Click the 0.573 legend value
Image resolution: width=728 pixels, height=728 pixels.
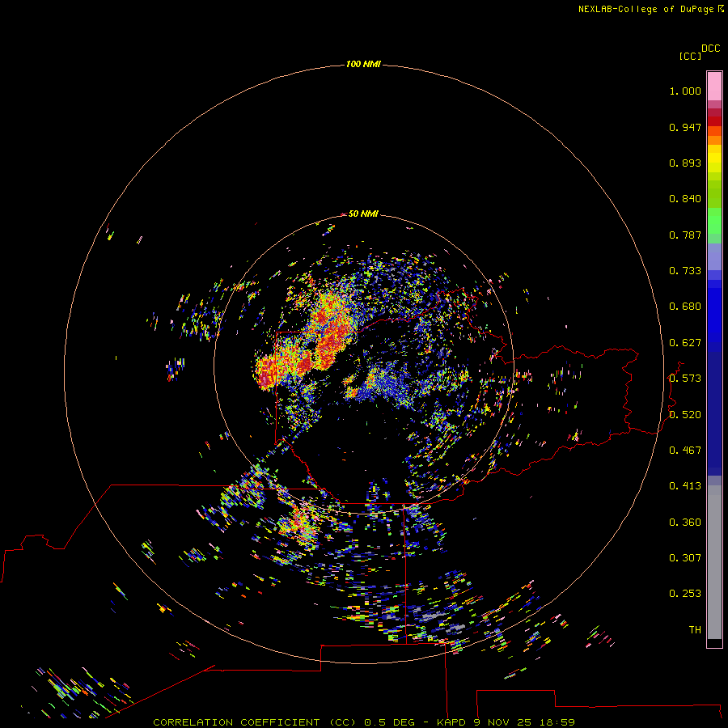[x=685, y=379]
